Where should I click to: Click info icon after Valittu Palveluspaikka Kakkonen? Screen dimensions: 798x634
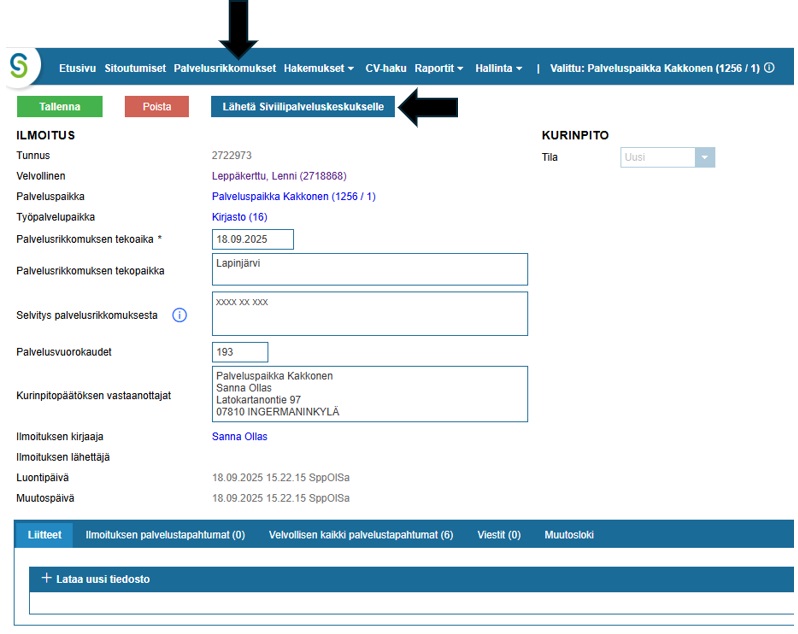tap(769, 68)
